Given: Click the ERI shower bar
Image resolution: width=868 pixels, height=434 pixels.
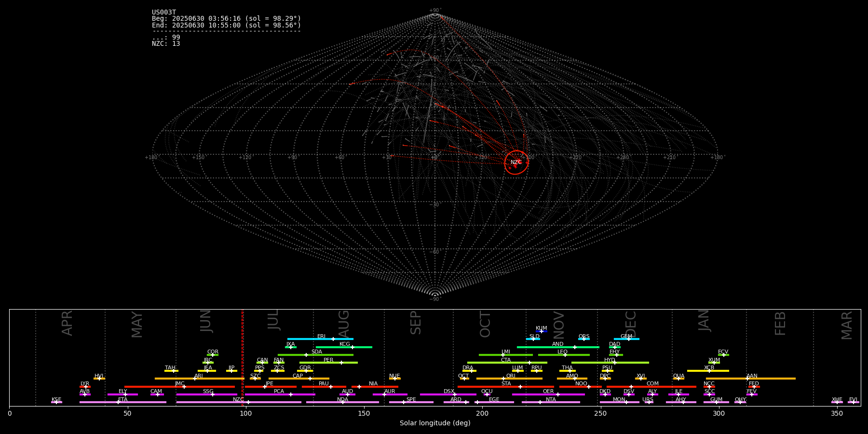Looking at the screenshot, I should tap(320, 339).
